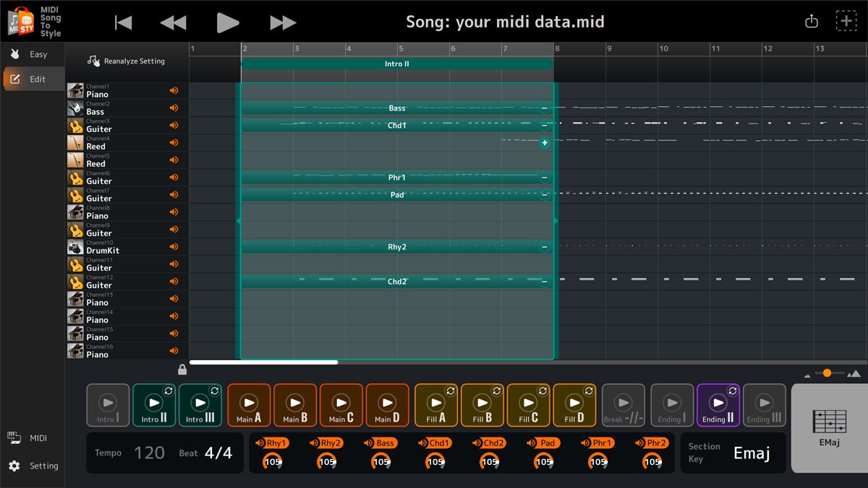Adjust the zoom slider at bottom right
This screenshot has height=488, width=868.
click(x=827, y=374)
